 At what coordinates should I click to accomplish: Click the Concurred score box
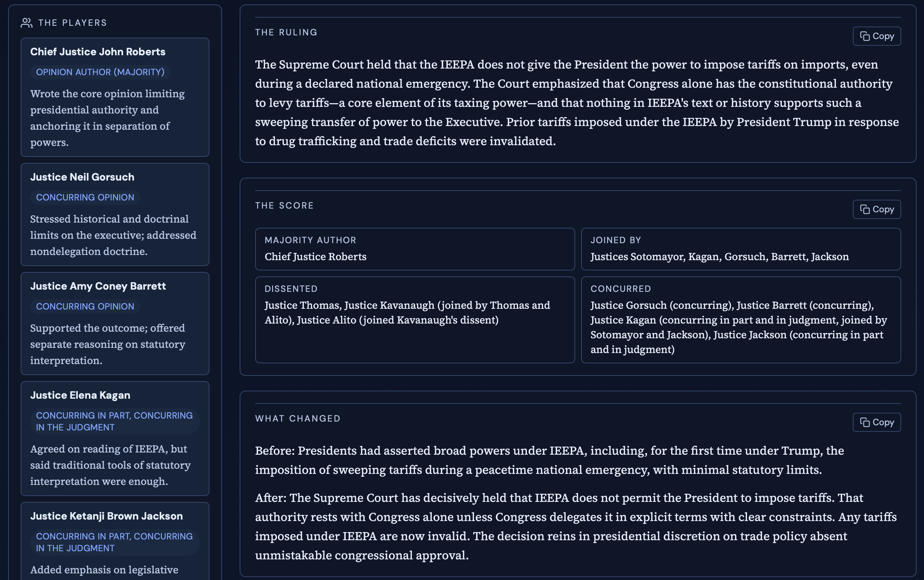point(741,319)
